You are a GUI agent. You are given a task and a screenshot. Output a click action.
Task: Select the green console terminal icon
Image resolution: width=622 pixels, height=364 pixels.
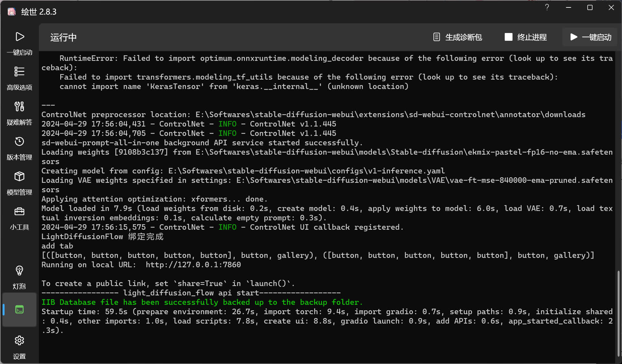19,310
